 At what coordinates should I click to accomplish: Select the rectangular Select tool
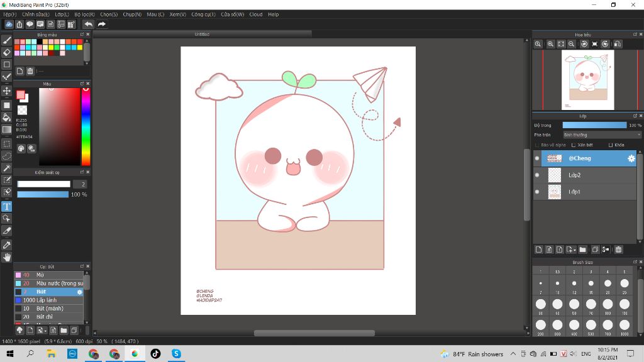[x=6, y=144]
